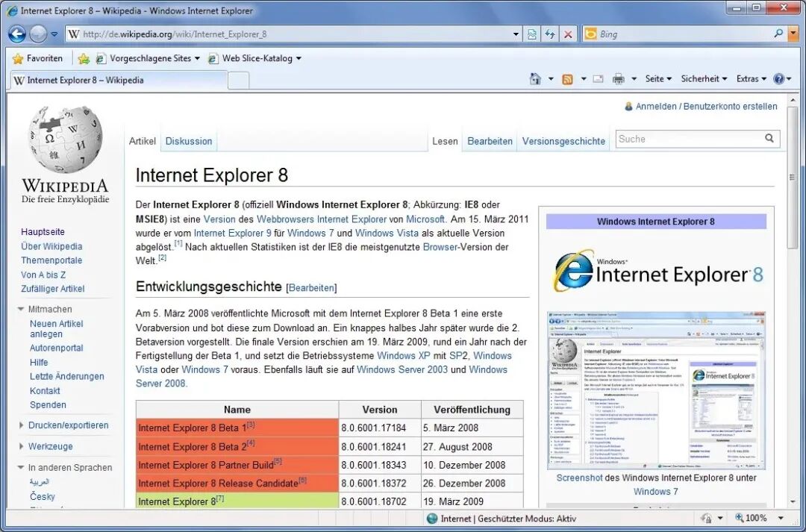Open the Versionsgeschichte tab
The height and width of the screenshot is (532, 806).
point(563,141)
